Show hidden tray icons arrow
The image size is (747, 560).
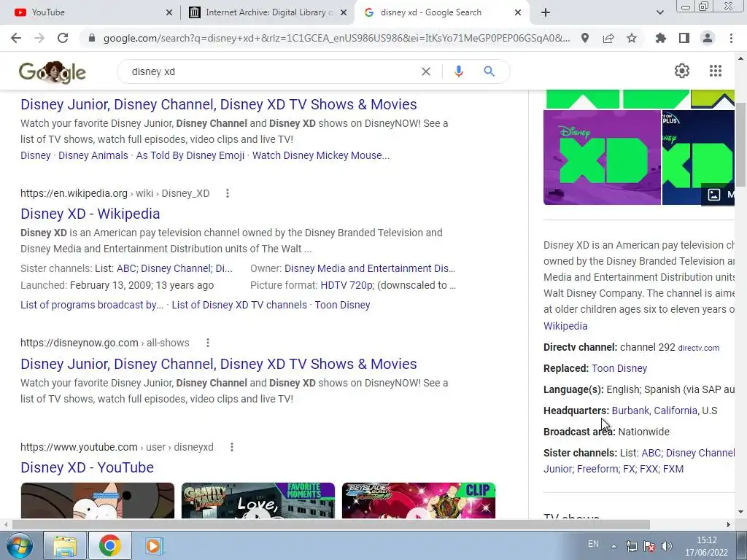[x=614, y=546]
